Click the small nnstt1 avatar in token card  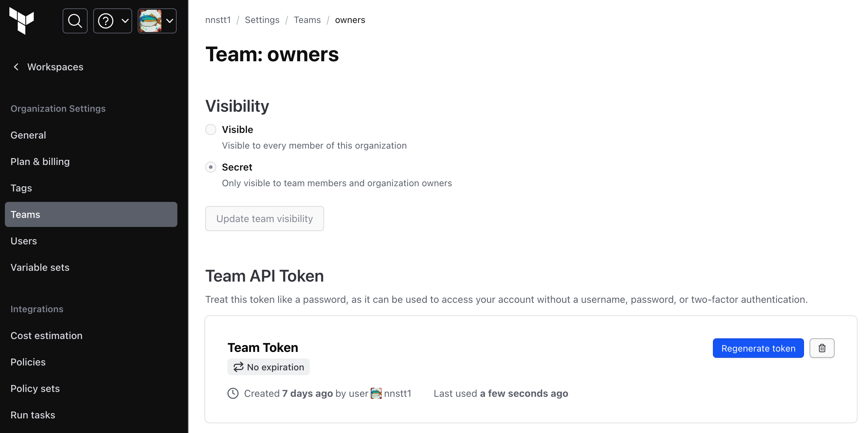pos(376,393)
